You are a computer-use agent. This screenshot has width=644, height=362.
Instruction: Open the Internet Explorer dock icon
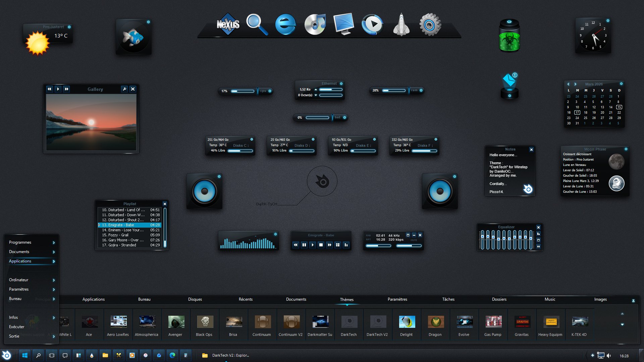coord(285,24)
